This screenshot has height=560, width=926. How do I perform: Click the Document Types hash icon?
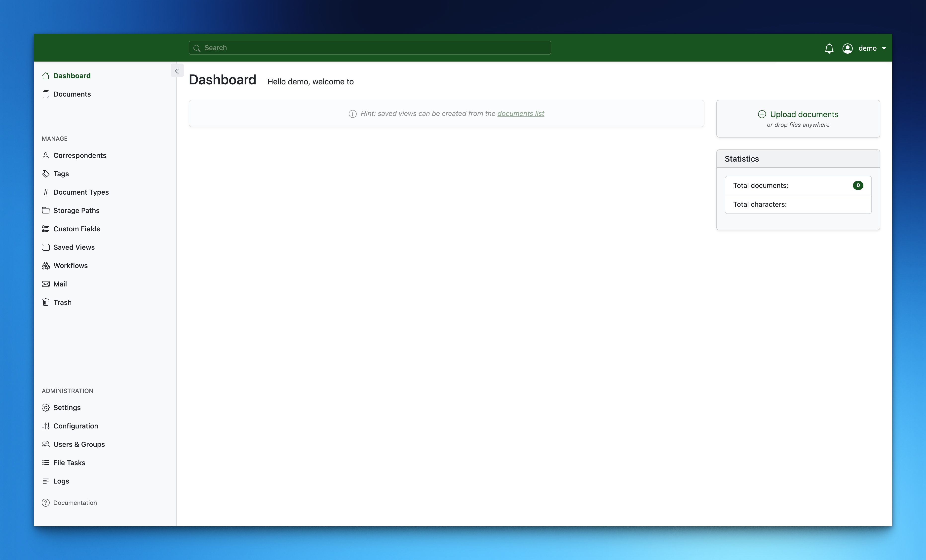(x=46, y=192)
